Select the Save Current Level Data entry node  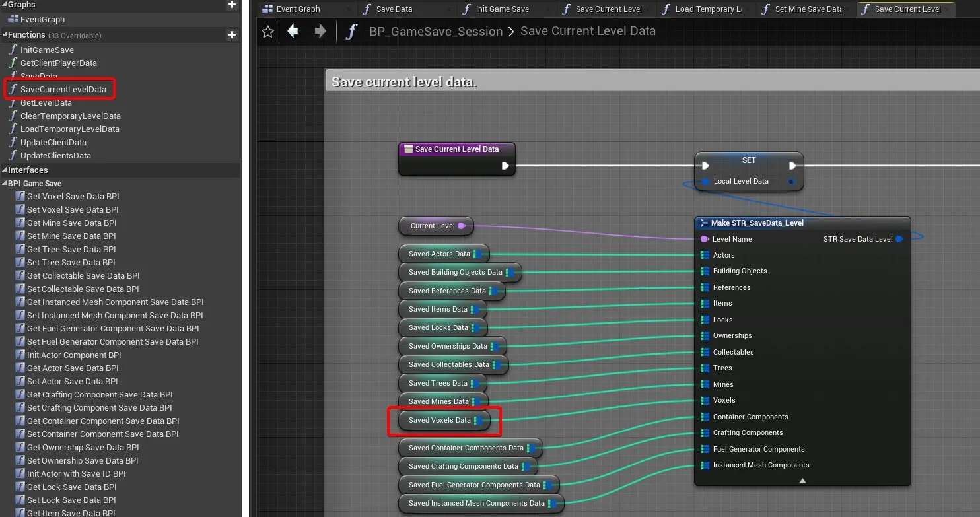[456, 150]
